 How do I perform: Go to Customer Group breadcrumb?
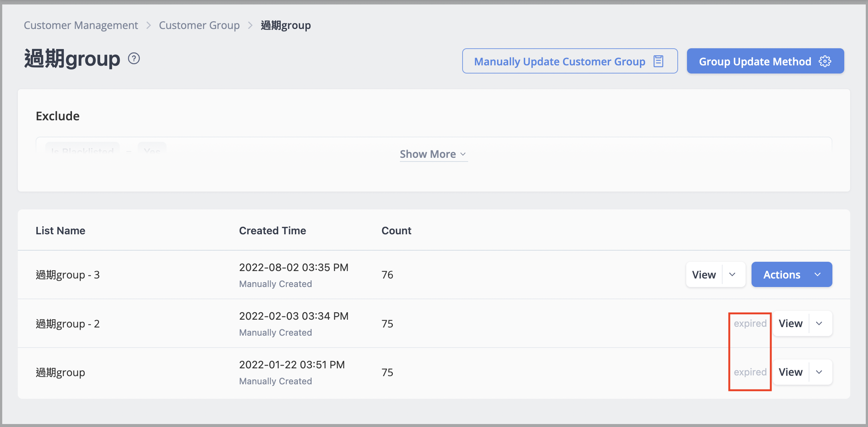pyautogui.click(x=199, y=25)
